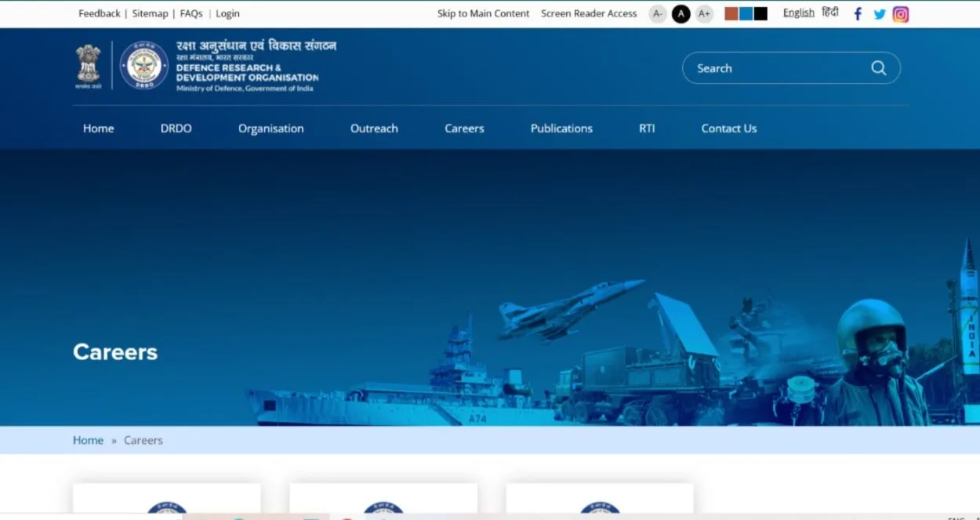
Task: Open the DRDO menu item
Action: [x=176, y=129]
